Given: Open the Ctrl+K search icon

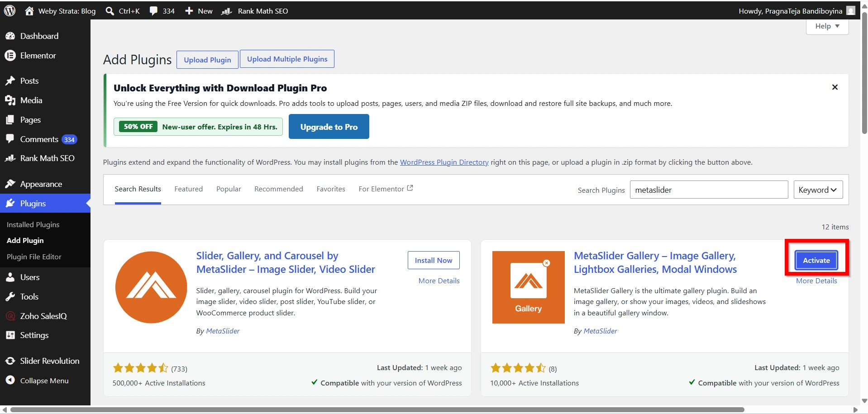Looking at the screenshot, I should (x=110, y=11).
